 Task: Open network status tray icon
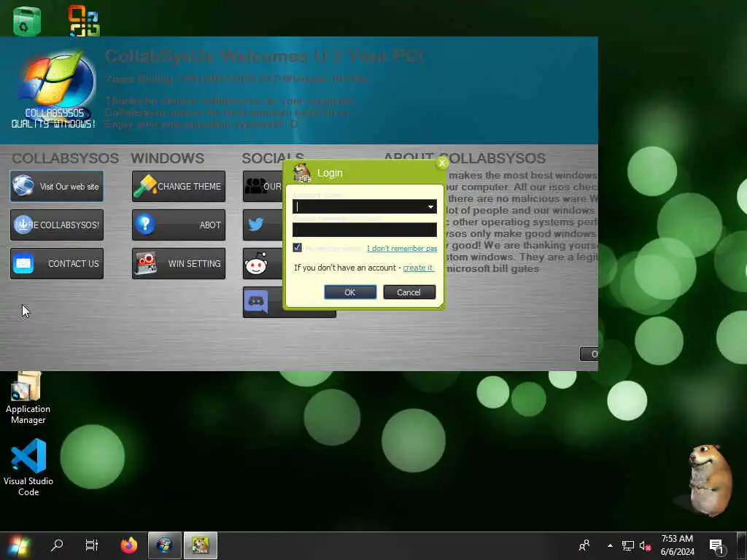point(628,545)
